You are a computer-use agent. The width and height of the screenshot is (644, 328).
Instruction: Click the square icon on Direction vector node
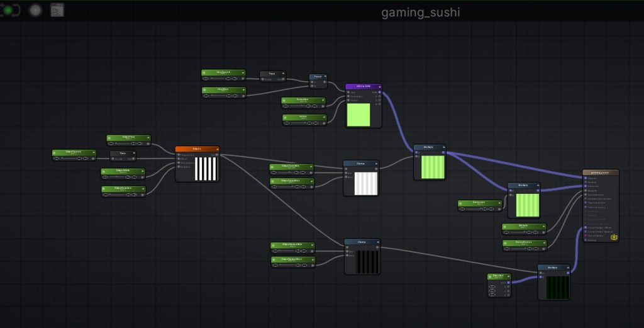tap(491, 276)
